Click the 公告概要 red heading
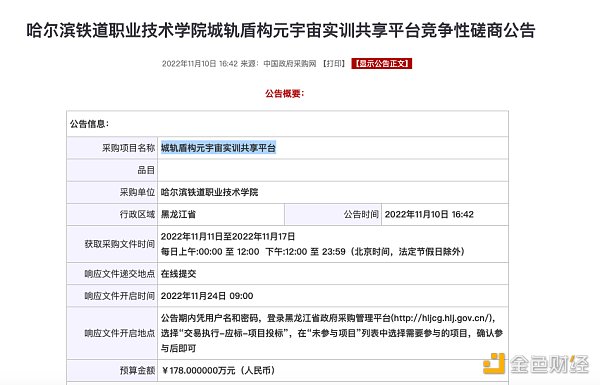 pos(285,93)
